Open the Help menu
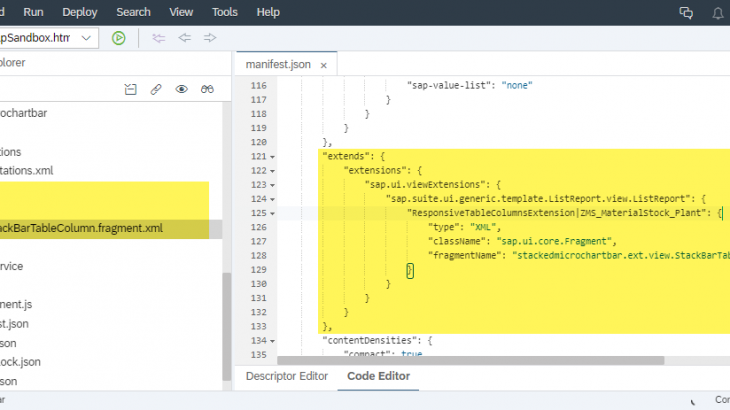The width and height of the screenshot is (730, 410). point(268,12)
